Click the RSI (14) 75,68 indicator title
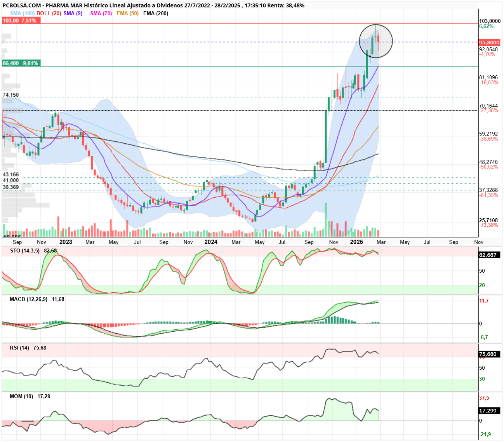Image resolution: width=504 pixels, height=442 pixels. (x=28, y=348)
